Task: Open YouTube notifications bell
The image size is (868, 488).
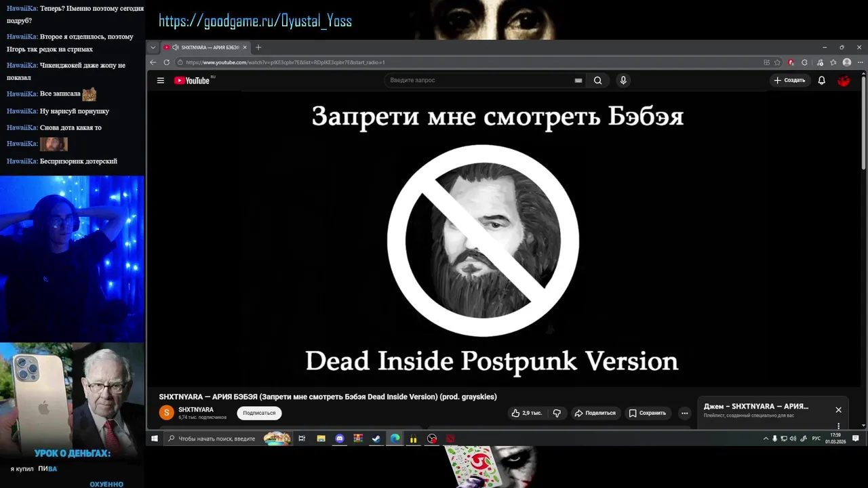Action: tap(821, 80)
